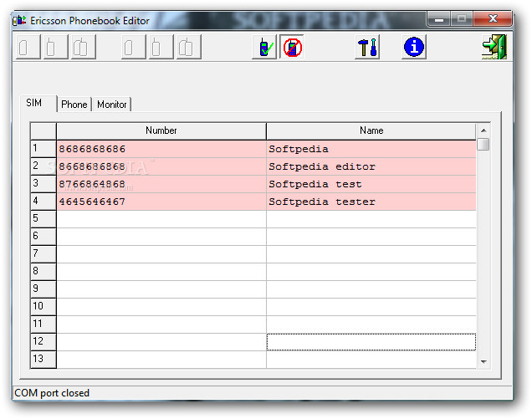Click the greyed double-phone icon in second toolbar group

[x=189, y=47]
